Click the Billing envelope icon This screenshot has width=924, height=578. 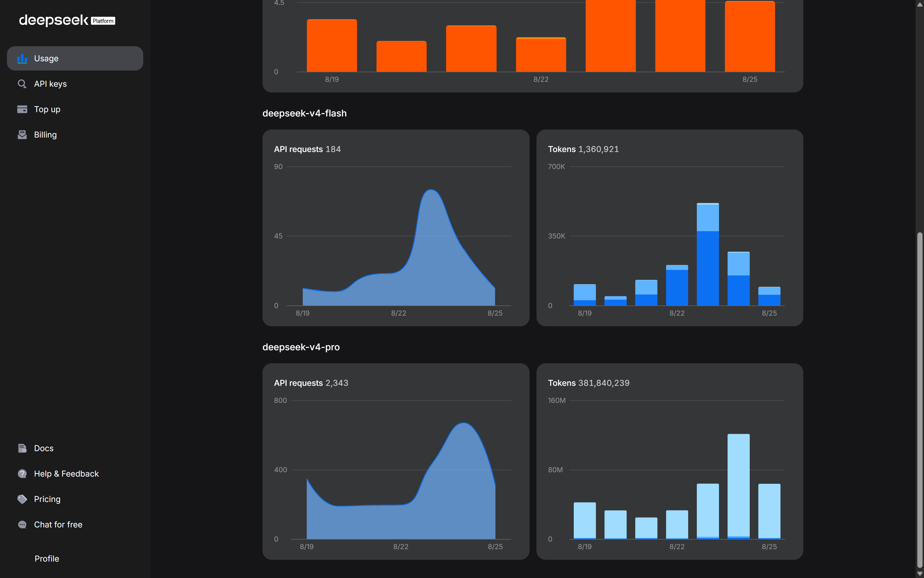coord(22,135)
